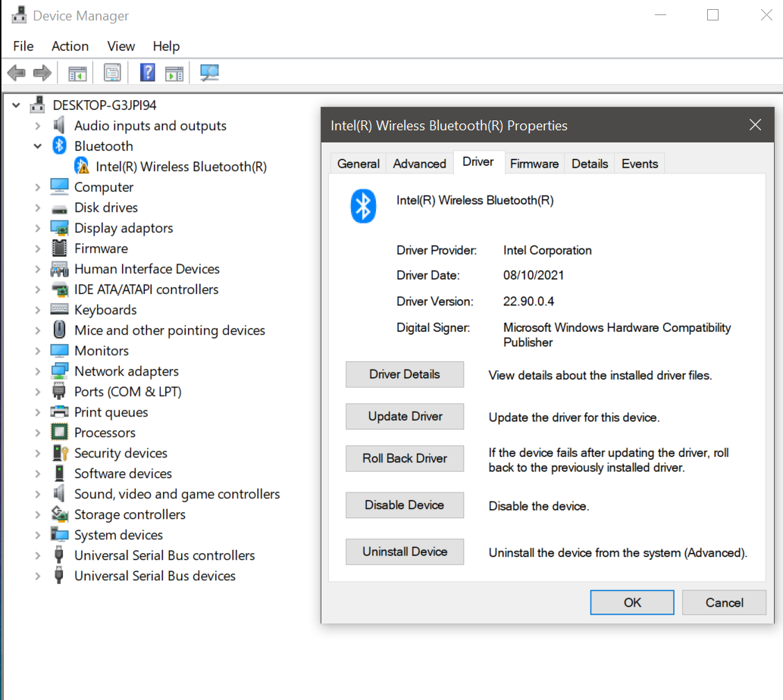Open the Action menu
The width and height of the screenshot is (783, 700).
click(70, 46)
